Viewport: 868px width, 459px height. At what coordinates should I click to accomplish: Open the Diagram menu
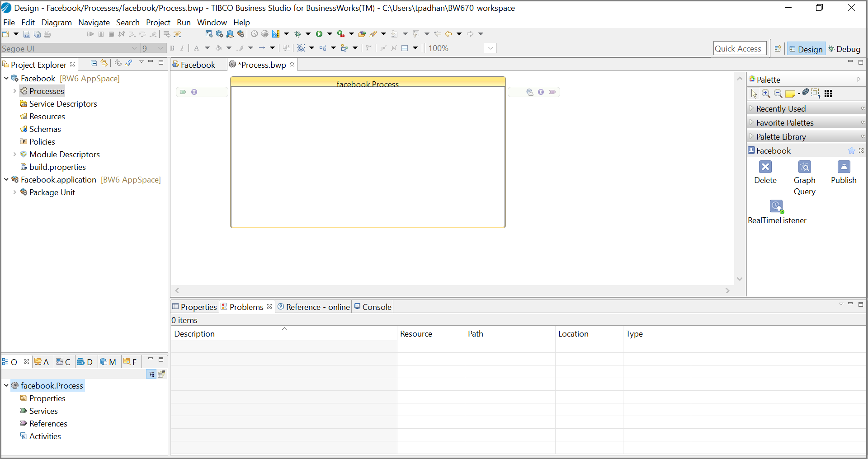tap(56, 23)
